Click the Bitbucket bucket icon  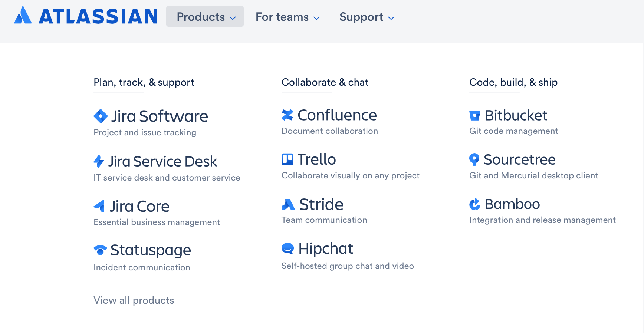click(475, 115)
